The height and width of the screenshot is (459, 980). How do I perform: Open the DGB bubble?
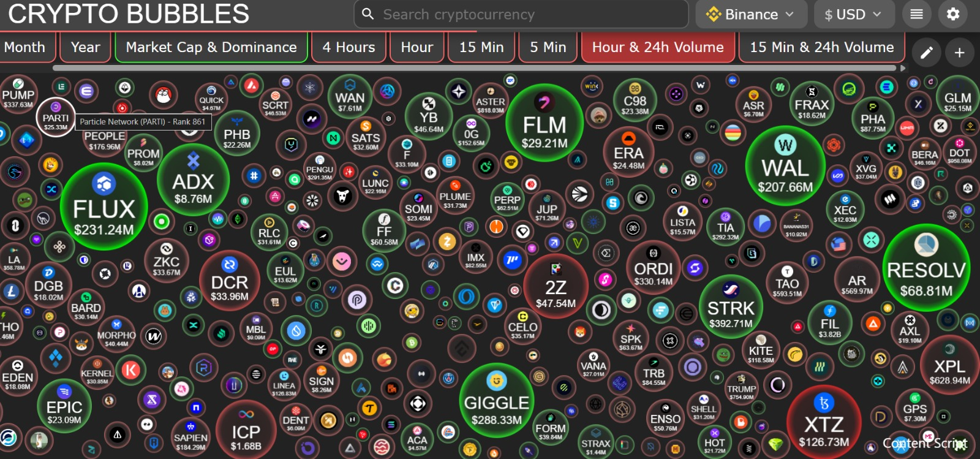48,286
